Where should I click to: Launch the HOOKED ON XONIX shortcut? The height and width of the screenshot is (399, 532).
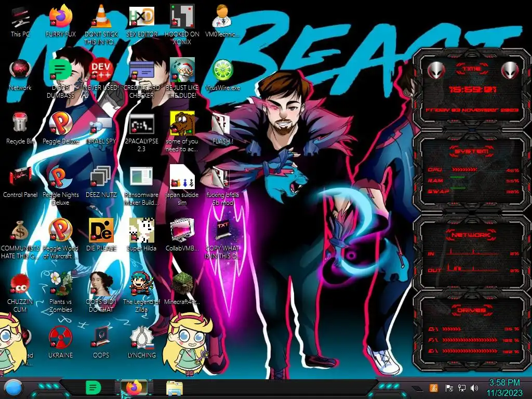182,25
